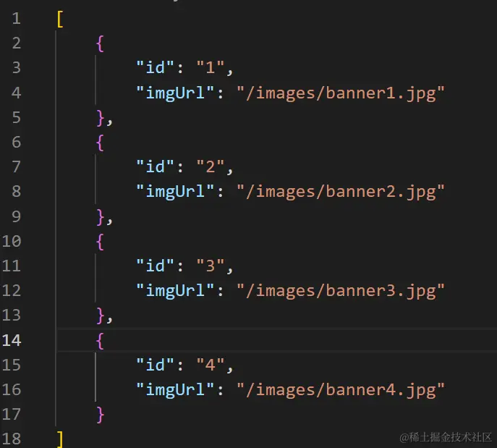Click line number 18 in the gutter
497x448 pixels.
12,439
